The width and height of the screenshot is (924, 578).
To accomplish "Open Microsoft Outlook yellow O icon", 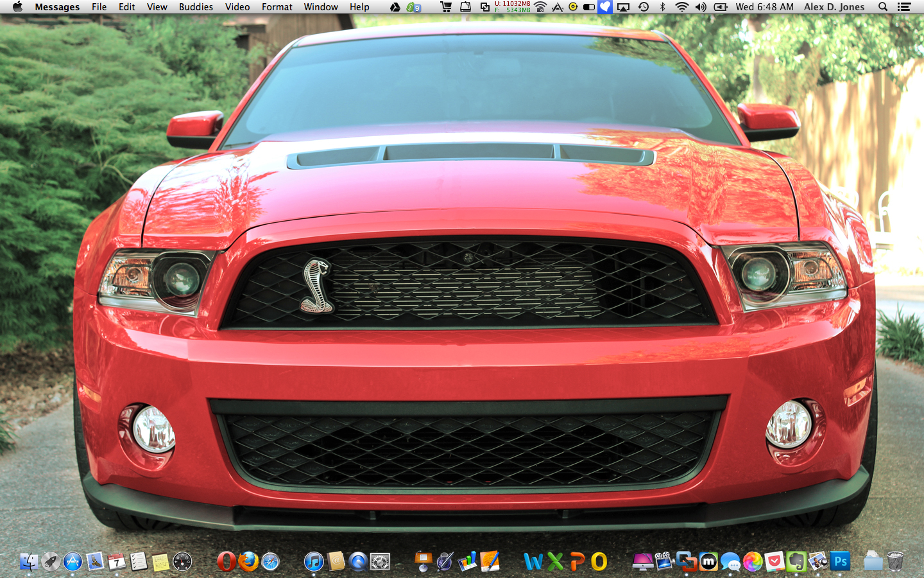I will point(599,562).
